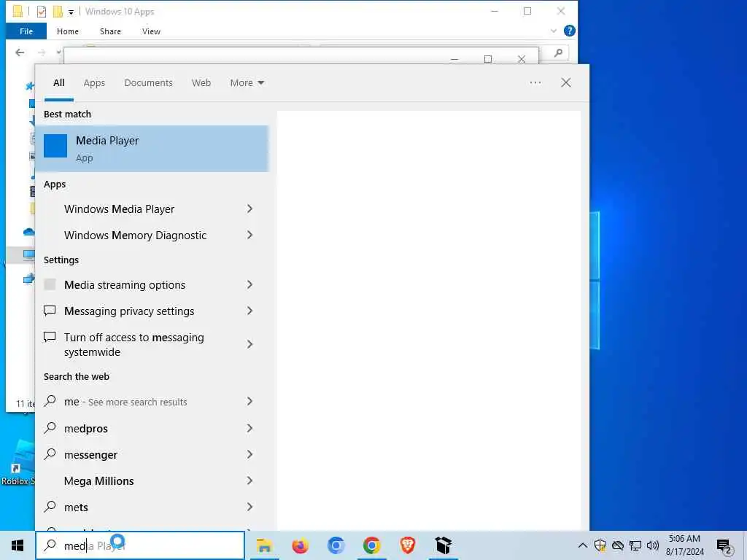Open the View ribbon tab
Screen dimensions: 747x560
(x=151, y=31)
